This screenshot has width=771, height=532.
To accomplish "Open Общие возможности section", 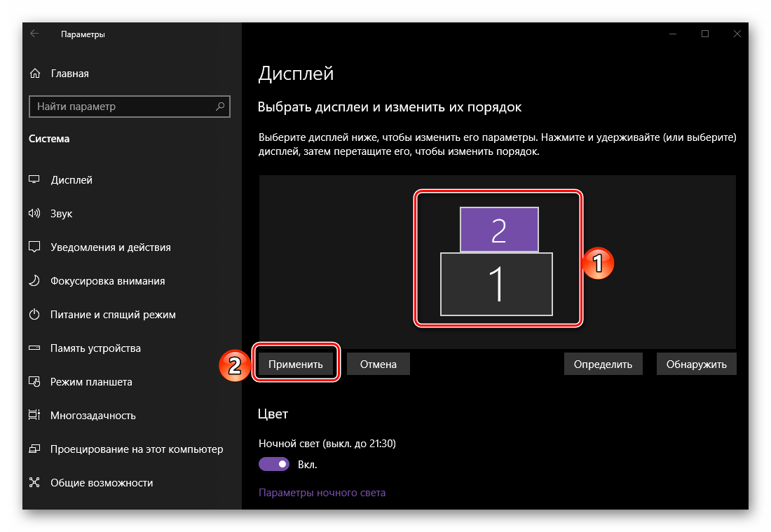I will tap(101, 483).
